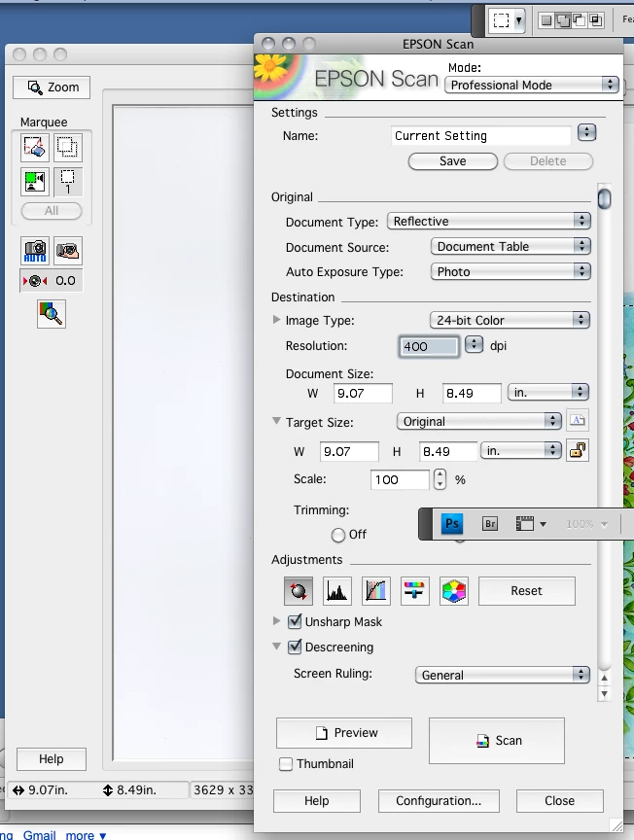Select the delete marquee icon
The height and width of the screenshot is (840, 634).
(x=35, y=148)
